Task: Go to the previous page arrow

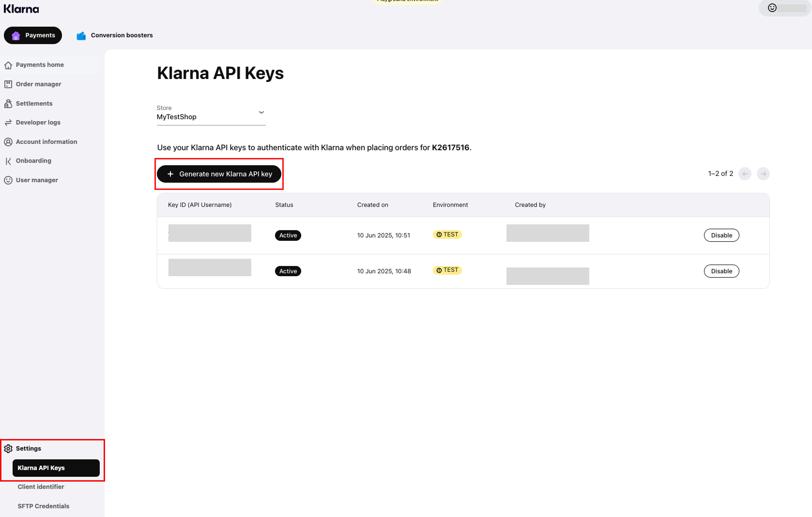Action: [745, 174]
